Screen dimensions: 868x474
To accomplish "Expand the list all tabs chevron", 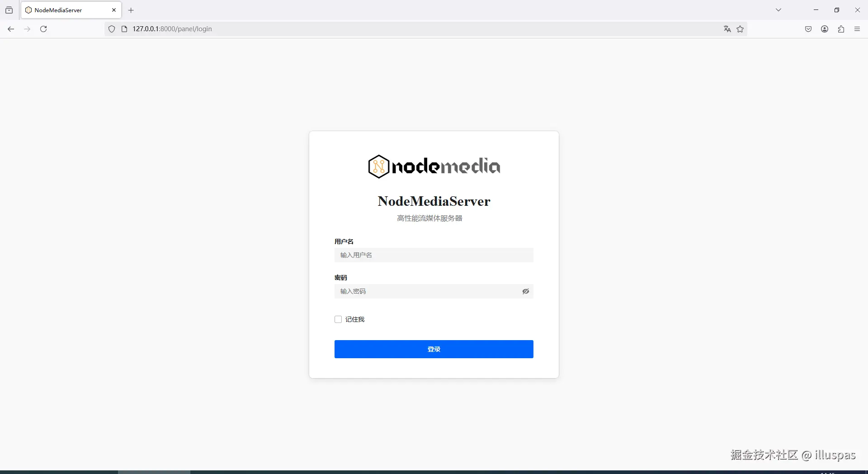I will coord(778,10).
